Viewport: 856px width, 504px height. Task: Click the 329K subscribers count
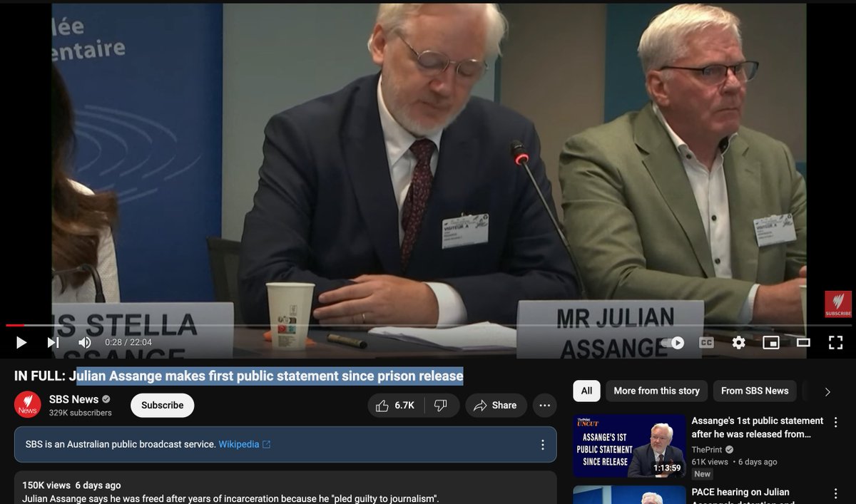[x=81, y=413]
